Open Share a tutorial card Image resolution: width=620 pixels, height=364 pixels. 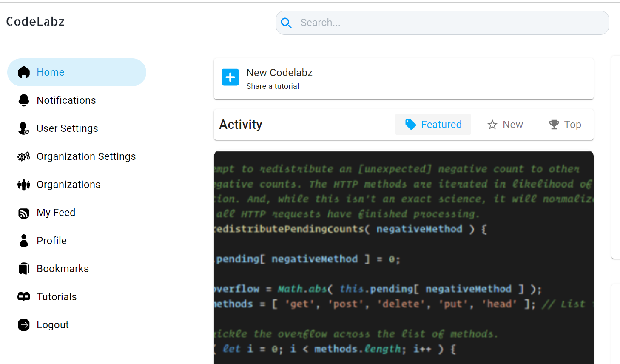[273, 86]
